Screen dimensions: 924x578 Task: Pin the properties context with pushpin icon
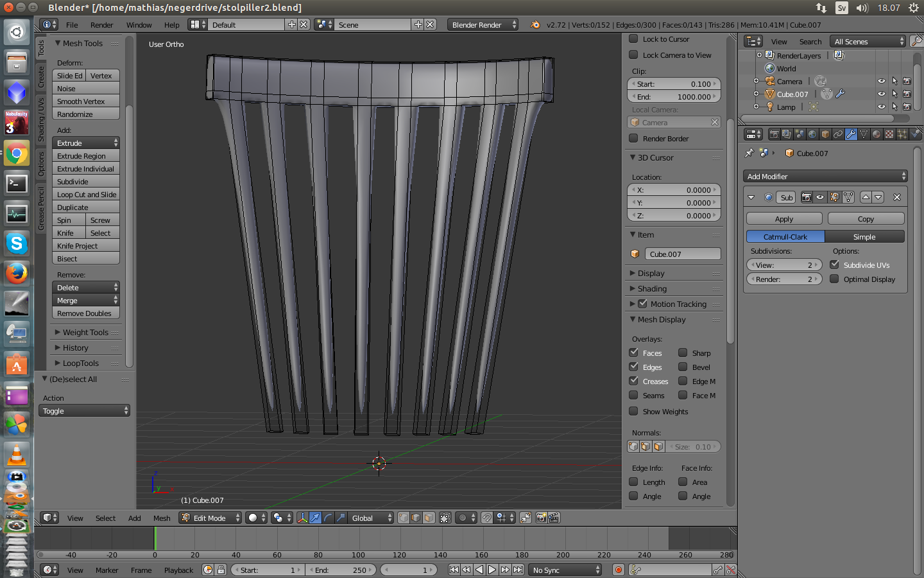749,153
